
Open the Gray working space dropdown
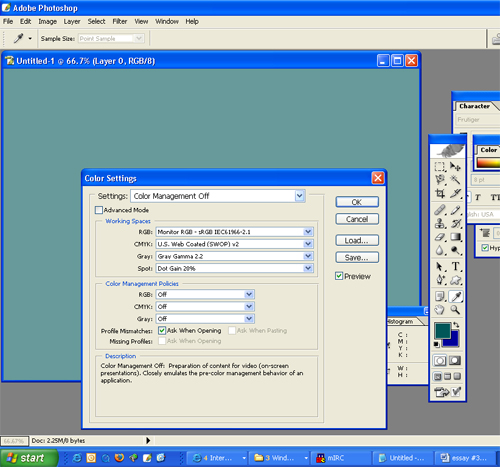click(x=234, y=256)
